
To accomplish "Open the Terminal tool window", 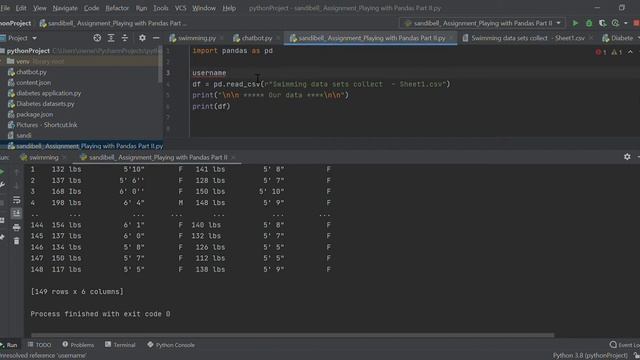I will coord(120,345).
